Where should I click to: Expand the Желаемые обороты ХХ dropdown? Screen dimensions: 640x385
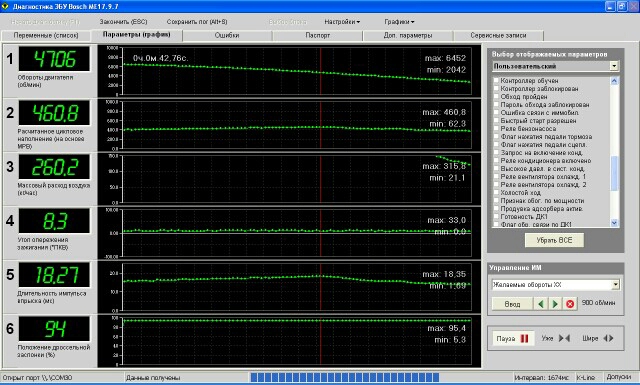[616, 285]
